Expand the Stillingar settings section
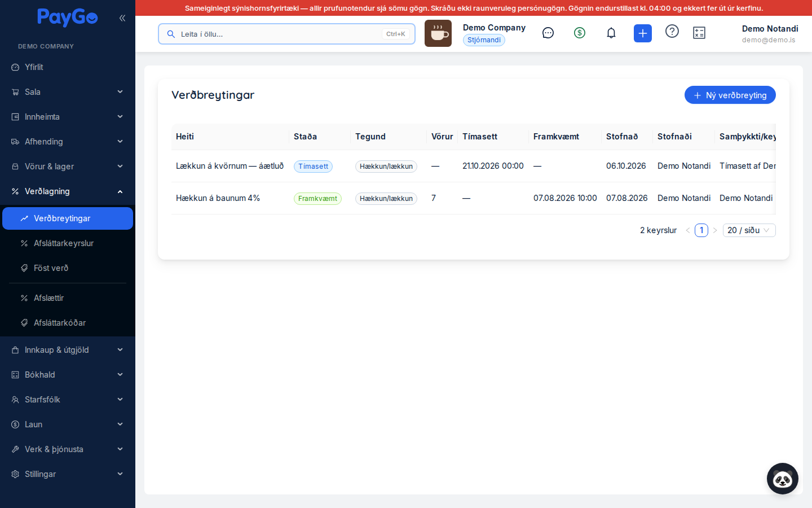Viewport: 812px width, 508px height. click(68, 474)
